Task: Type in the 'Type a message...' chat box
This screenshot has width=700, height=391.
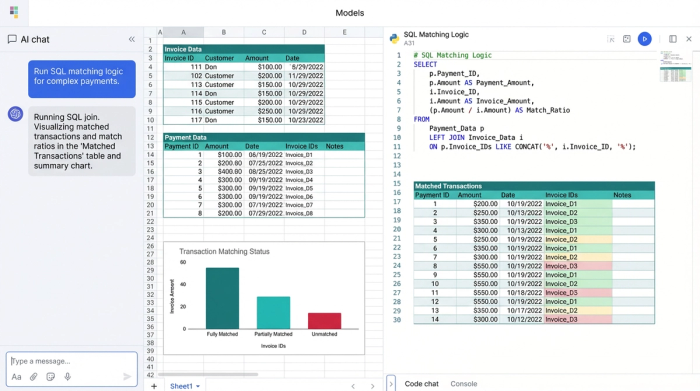Action: tap(71, 361)
